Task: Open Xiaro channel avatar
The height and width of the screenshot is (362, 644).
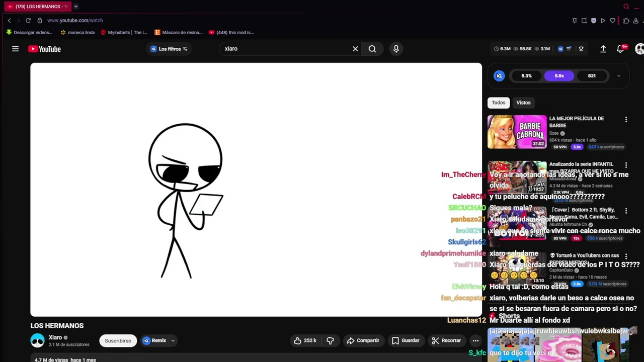Action: [x=37, y=341]
